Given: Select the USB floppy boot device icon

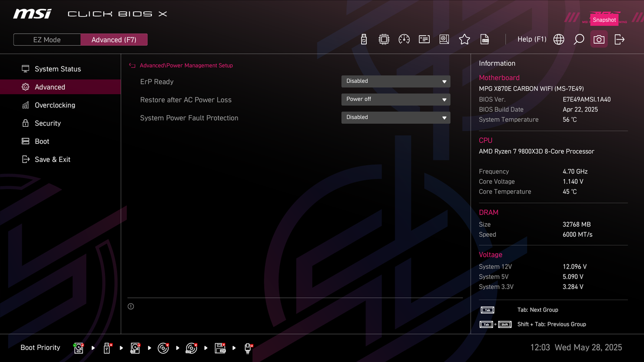Looking at the screenshot, I should point(220,348).
